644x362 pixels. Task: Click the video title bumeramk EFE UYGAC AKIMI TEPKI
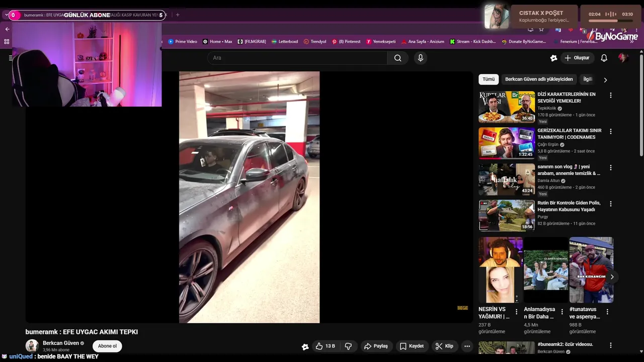(x=82, y=332)
